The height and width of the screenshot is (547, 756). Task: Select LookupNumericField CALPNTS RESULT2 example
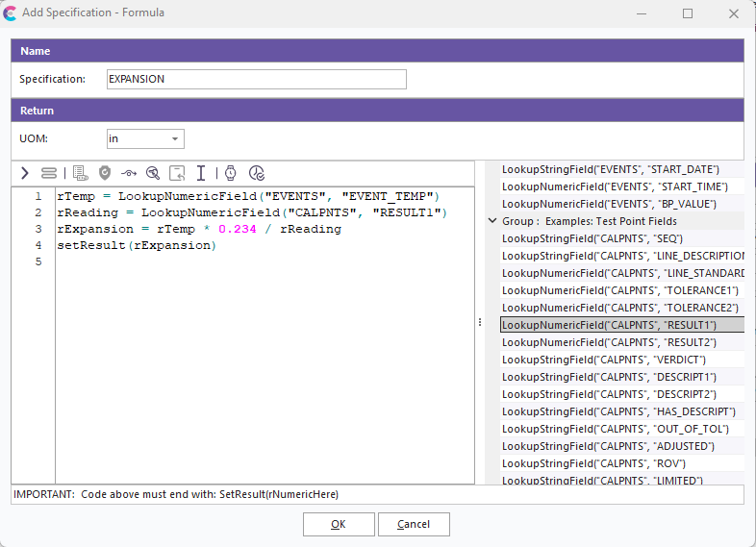click(x=609, y=342)
